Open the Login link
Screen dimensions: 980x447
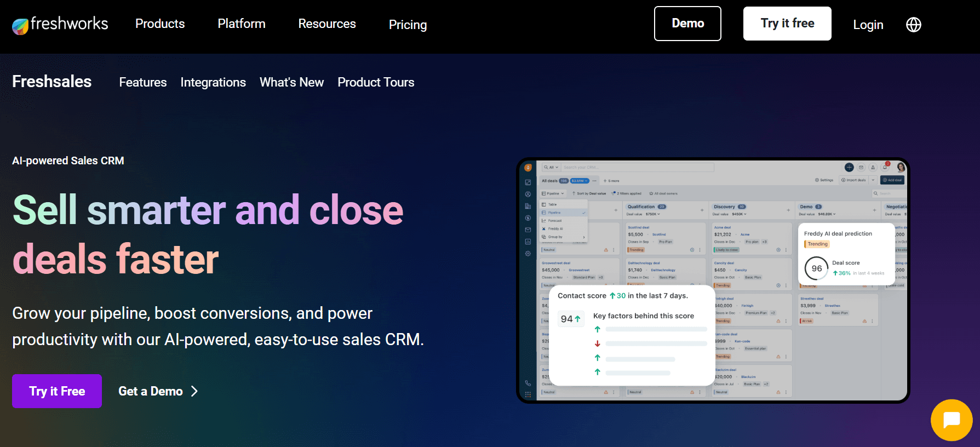click(868, 25)
